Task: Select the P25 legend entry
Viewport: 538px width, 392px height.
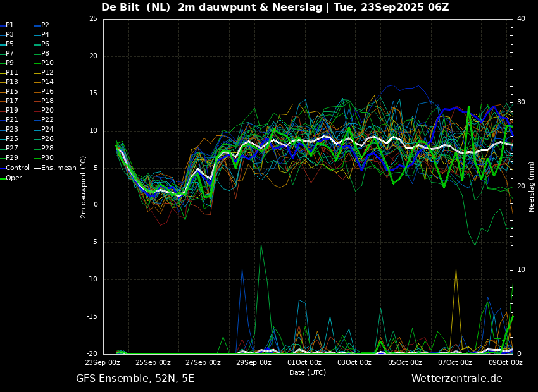Action: (x=11, y=139)
